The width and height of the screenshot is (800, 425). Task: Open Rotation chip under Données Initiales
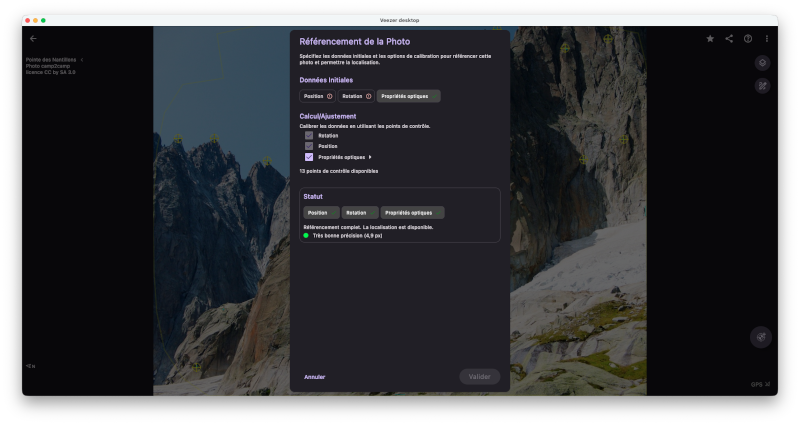(356, 96)
